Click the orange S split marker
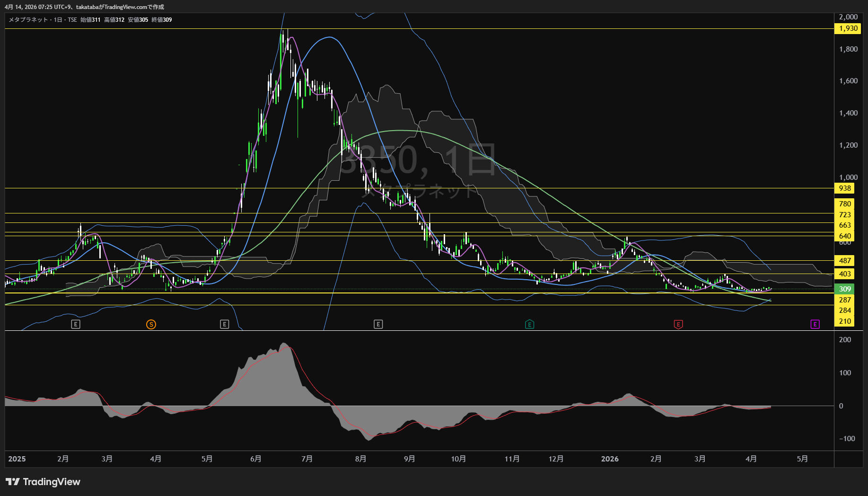Viewport: 868px width, 496px height. coord(151,324)
